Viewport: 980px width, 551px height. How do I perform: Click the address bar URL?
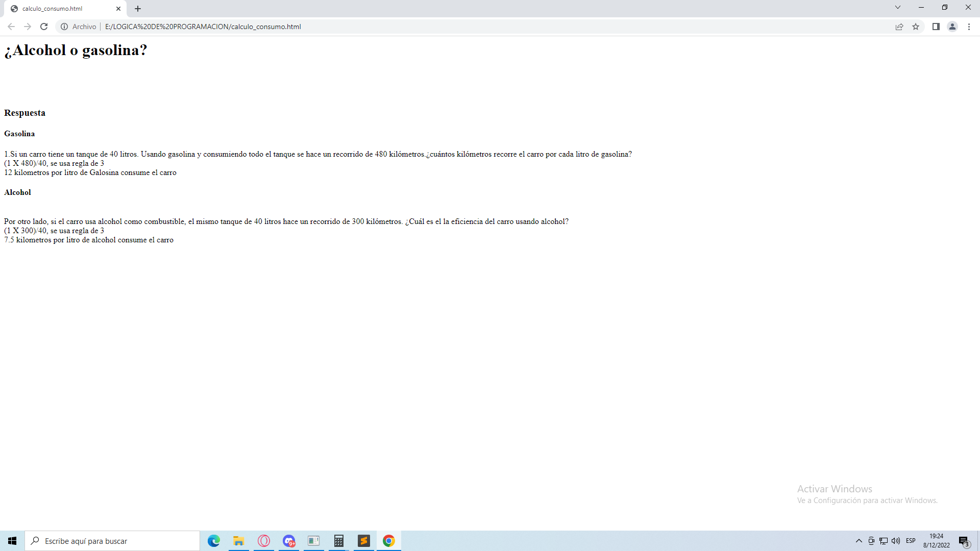[x=203, y=27]
